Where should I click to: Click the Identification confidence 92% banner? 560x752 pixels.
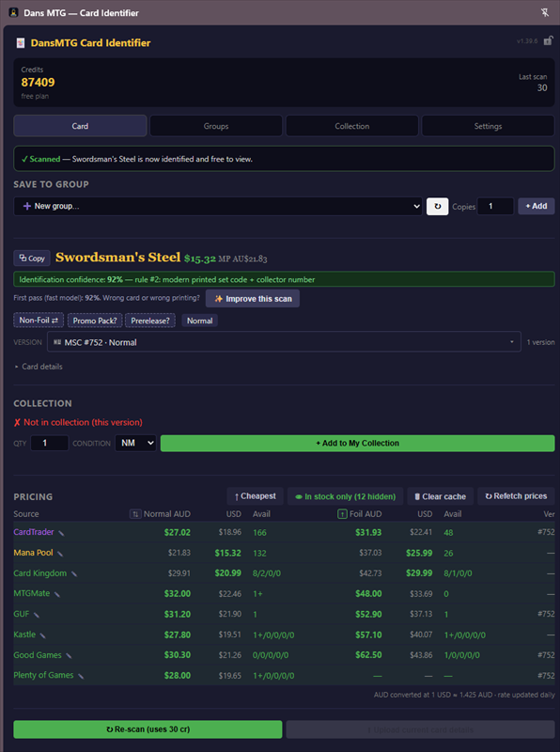[x=284, y=279]
